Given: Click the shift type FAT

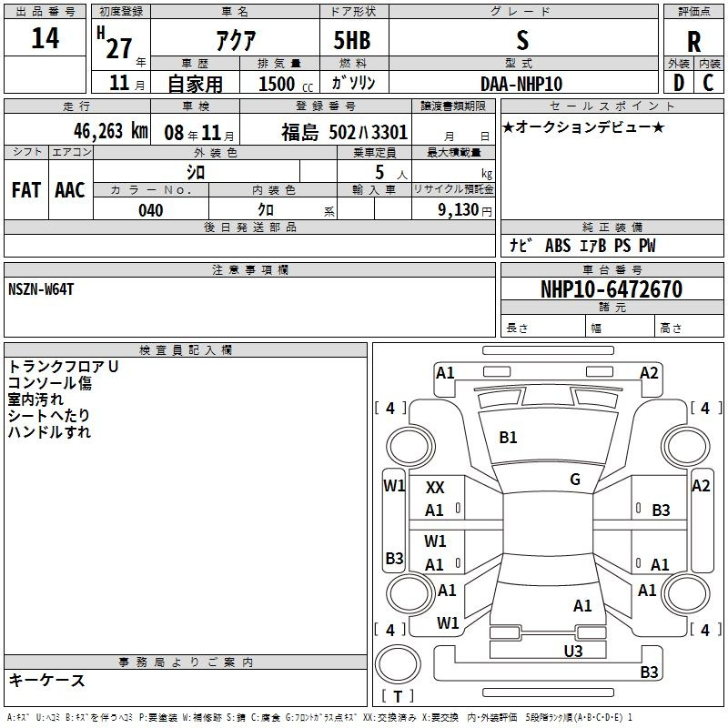Looking at the screenshot, I should pos(26,190).
